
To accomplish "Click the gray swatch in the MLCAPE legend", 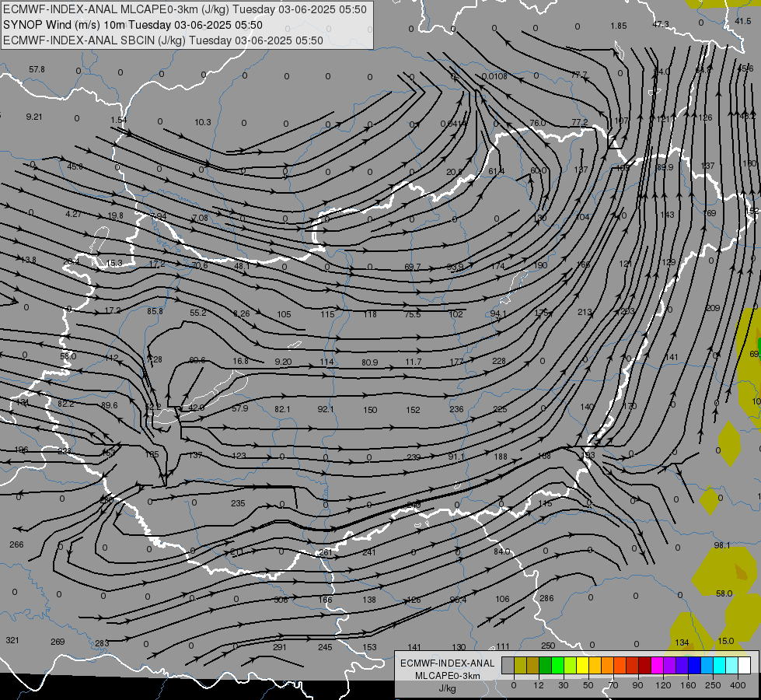I will 508,666.
